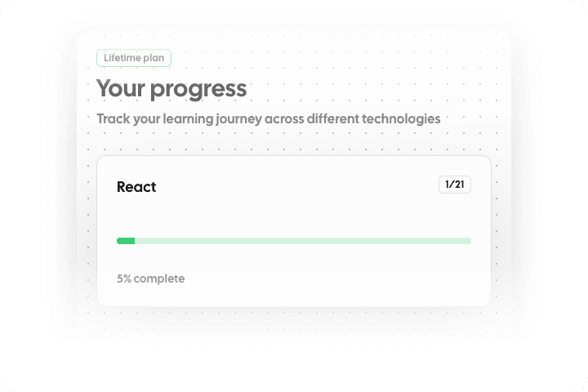Click the word complete below the progress bar
Image resolution: width=588 pixels, height=392 pixels.
click(x=159, y=278)
